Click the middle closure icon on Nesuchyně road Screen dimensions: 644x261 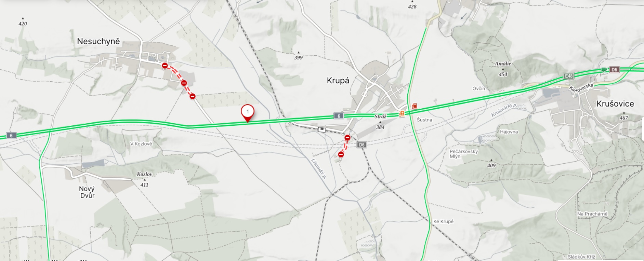click(x=184, y=83)
